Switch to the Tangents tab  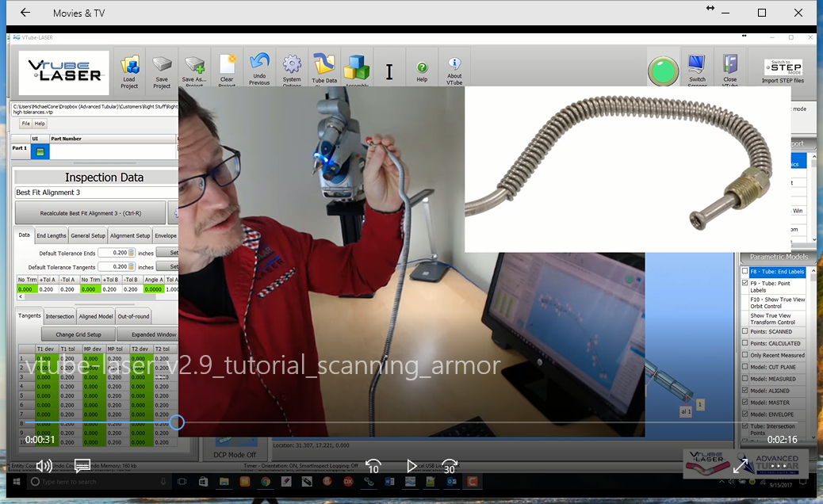pos(29,315)
